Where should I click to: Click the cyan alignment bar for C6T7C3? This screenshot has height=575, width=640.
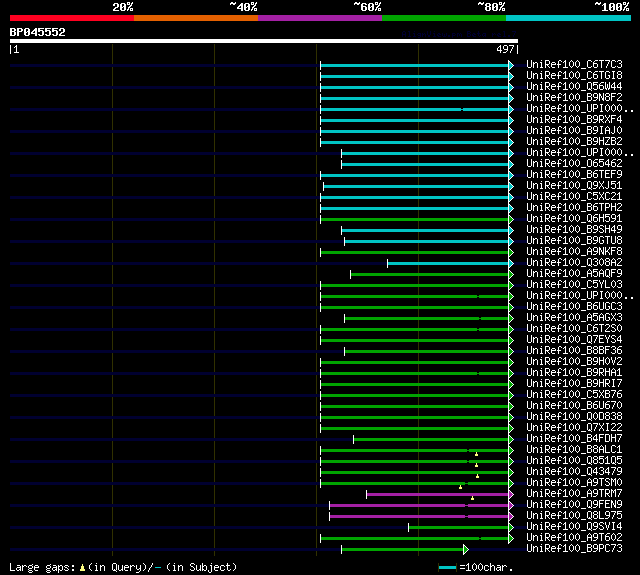[415, 65]
